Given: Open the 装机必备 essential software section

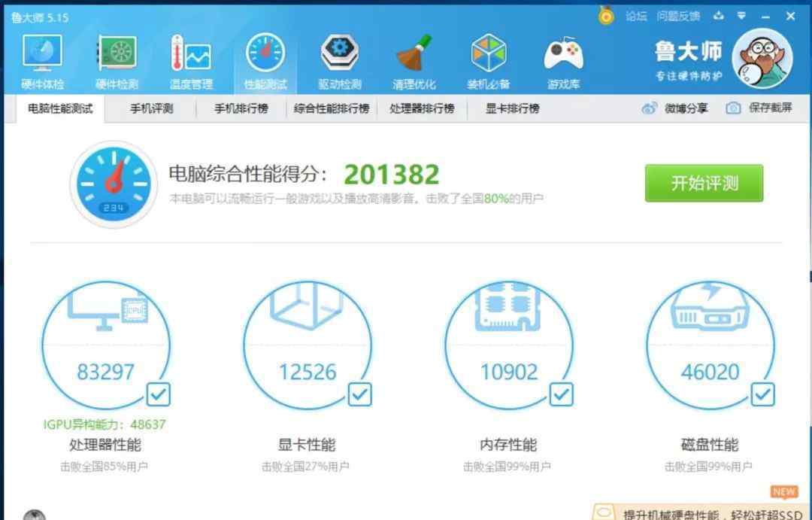Looking at the screenshot, I should point(489,61).
